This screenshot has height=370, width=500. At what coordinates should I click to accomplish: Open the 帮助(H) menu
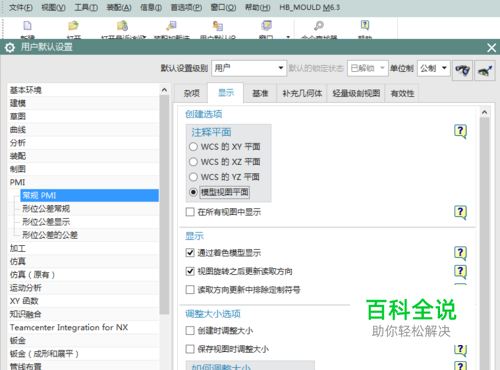[x=258, y=7]
